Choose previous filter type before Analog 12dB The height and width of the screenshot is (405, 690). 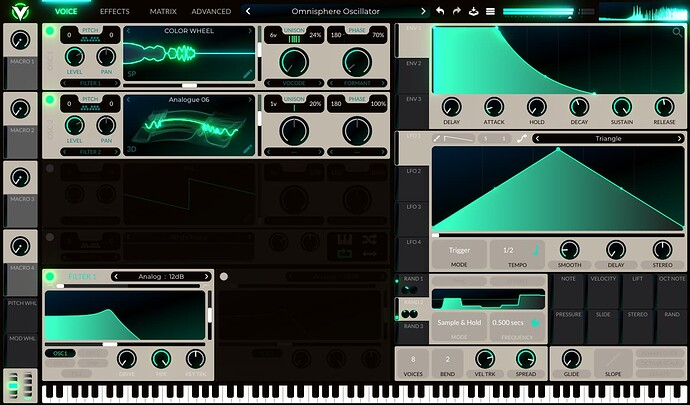coord(117,276)
